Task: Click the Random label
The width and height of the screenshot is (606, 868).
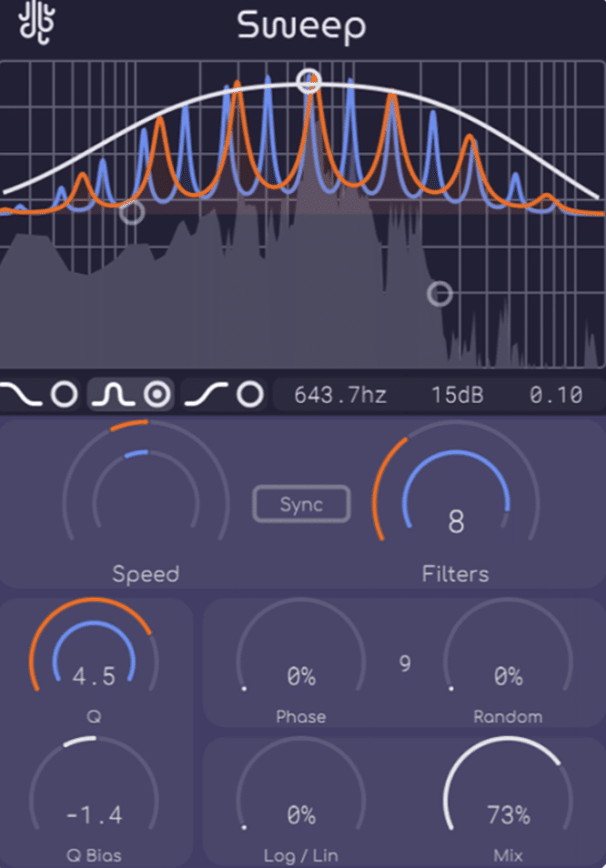Action: point(508,717)
